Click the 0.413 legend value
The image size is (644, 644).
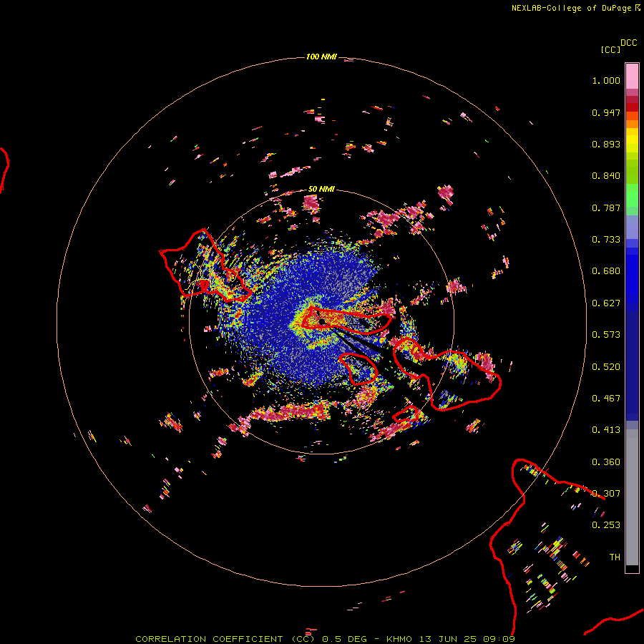click(606, 430)
